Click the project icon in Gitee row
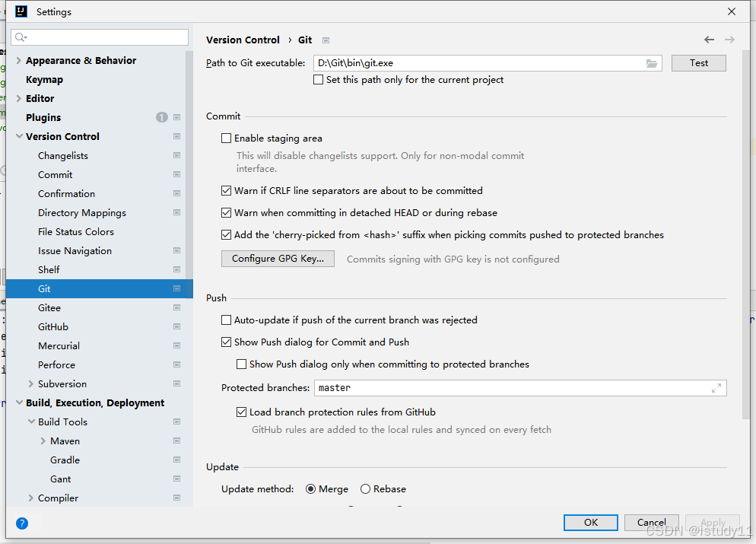 tap(177, 307)
